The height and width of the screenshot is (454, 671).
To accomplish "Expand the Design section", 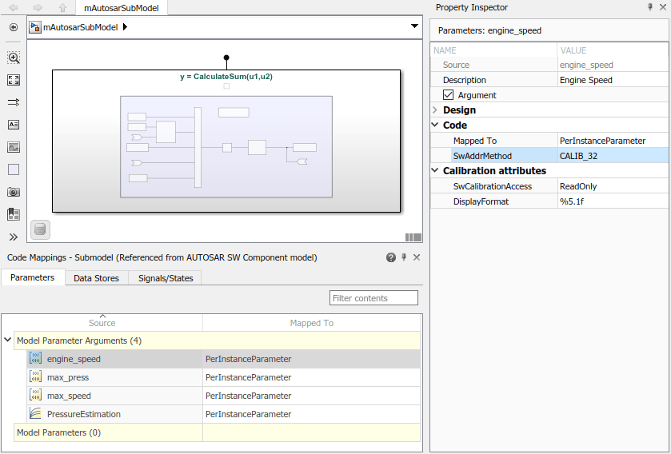I will click(435, 110).
